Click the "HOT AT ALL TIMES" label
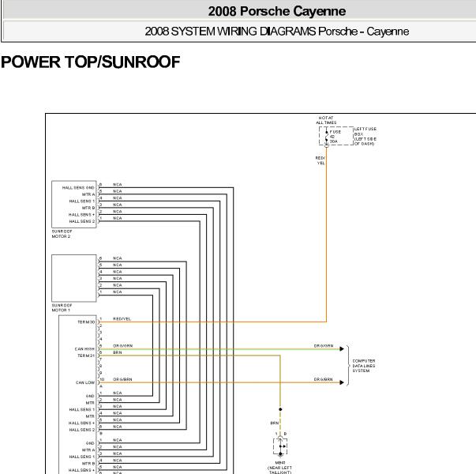This screenshot has width=476, height=474. click(326, 120)
